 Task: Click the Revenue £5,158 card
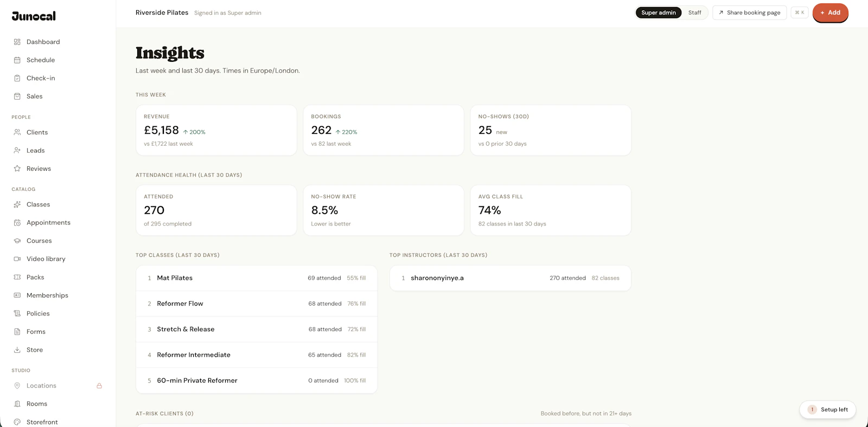coord(216,130)
